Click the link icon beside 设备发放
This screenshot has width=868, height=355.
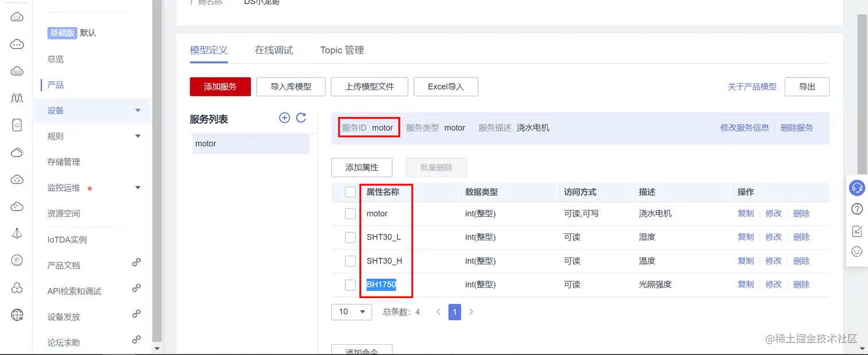point(137,314)
